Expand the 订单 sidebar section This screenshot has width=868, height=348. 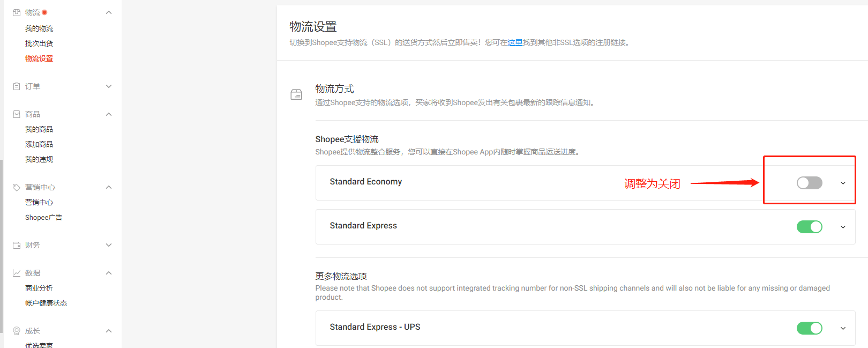coord(109,86)
